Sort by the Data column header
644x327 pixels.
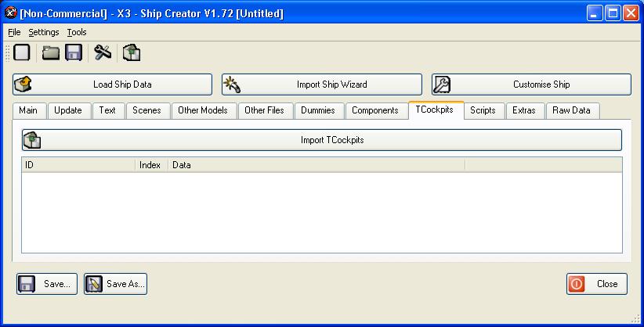[317, 165]
